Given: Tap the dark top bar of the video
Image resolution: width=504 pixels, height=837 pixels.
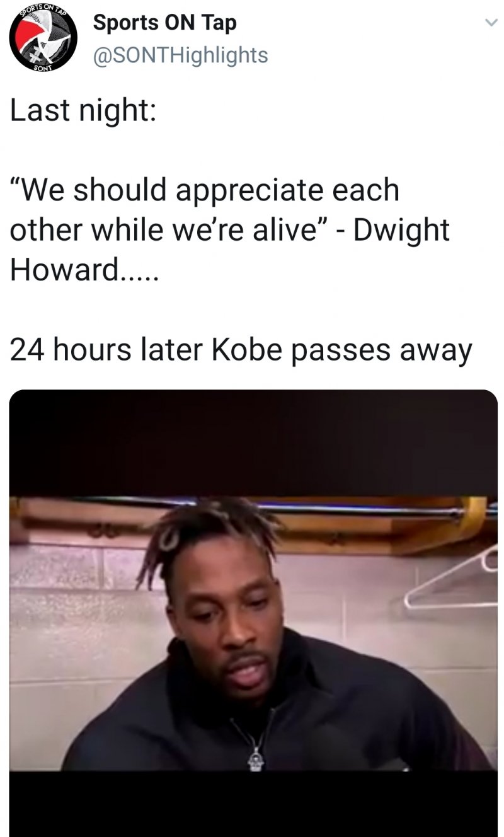Looking at the screenshot, I should (x=253, y=442).
